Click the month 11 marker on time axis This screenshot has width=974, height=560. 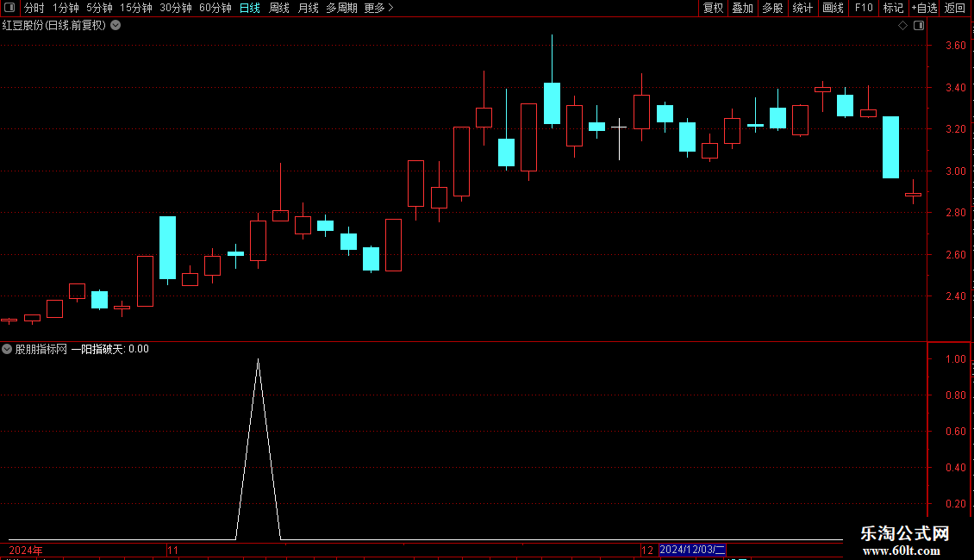(x=172, y=550)
